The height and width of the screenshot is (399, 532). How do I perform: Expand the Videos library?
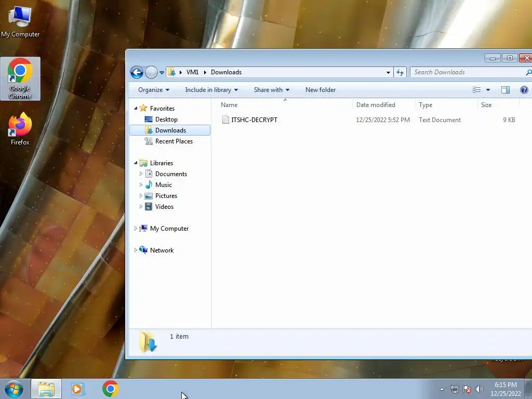[141, 207]
